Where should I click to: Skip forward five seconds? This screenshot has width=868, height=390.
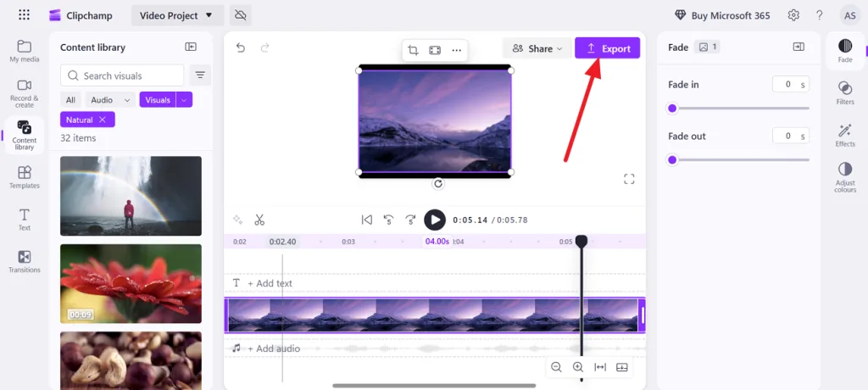coord(411,220)
